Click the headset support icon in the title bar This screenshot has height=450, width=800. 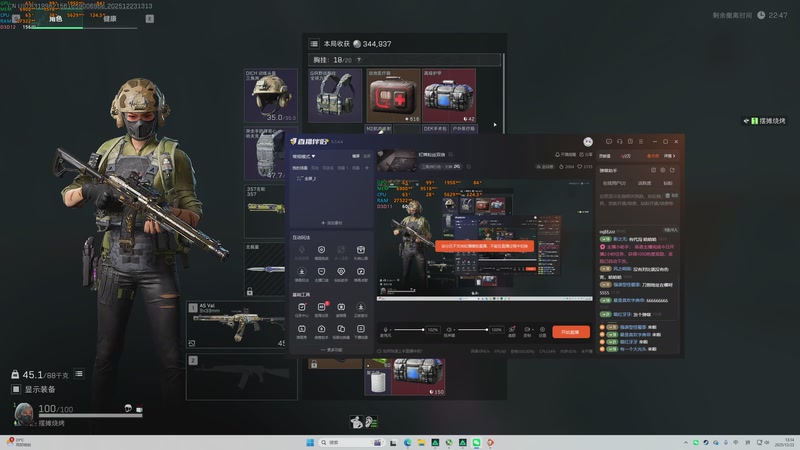click(619, 142)
